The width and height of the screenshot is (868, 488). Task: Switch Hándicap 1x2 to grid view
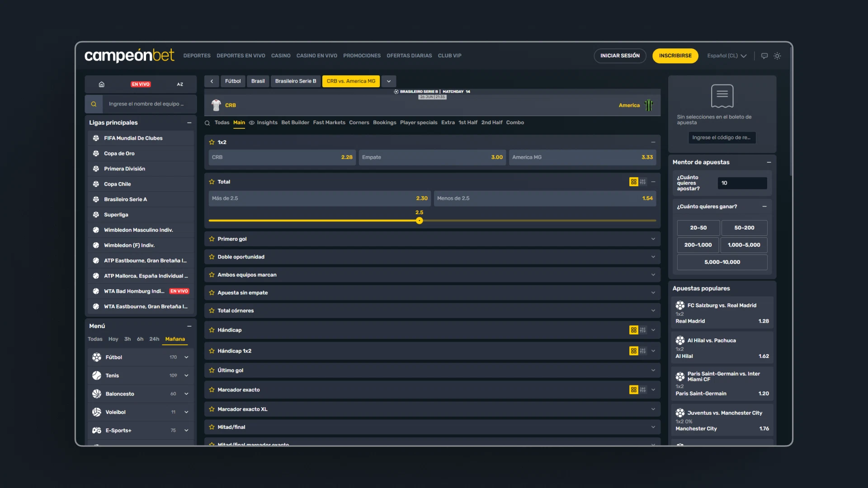point(633,351)
